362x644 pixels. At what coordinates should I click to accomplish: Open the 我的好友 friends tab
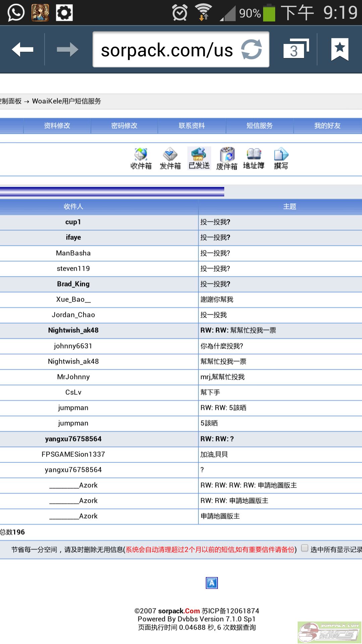[x=327, y=126]
